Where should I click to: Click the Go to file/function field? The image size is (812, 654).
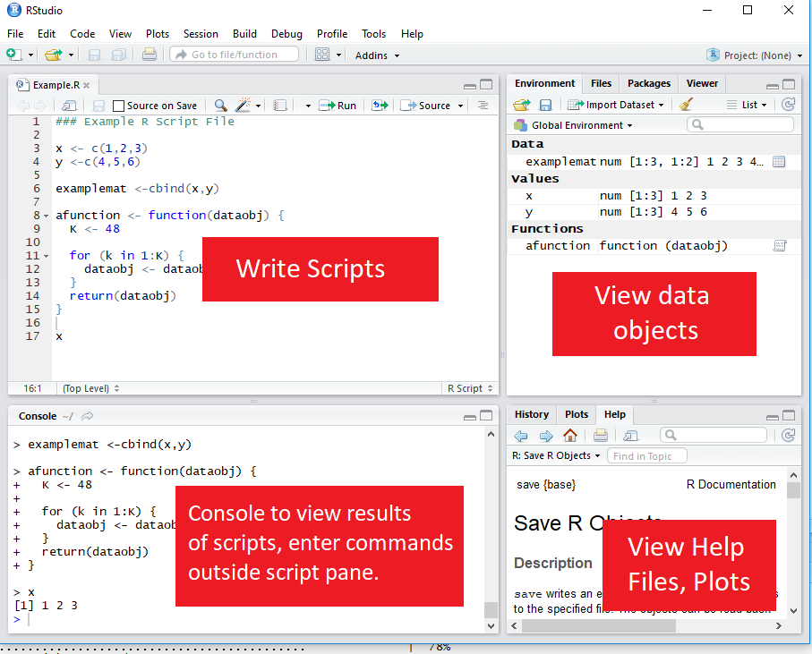click(234, 55)
